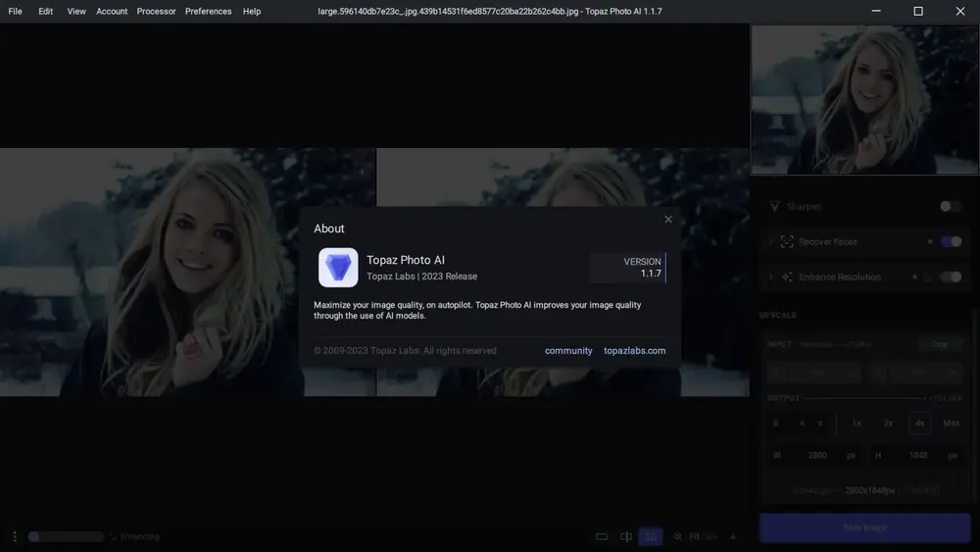980x552 pixels.
Task: Open the File menu
Action: tap(15, 11)
